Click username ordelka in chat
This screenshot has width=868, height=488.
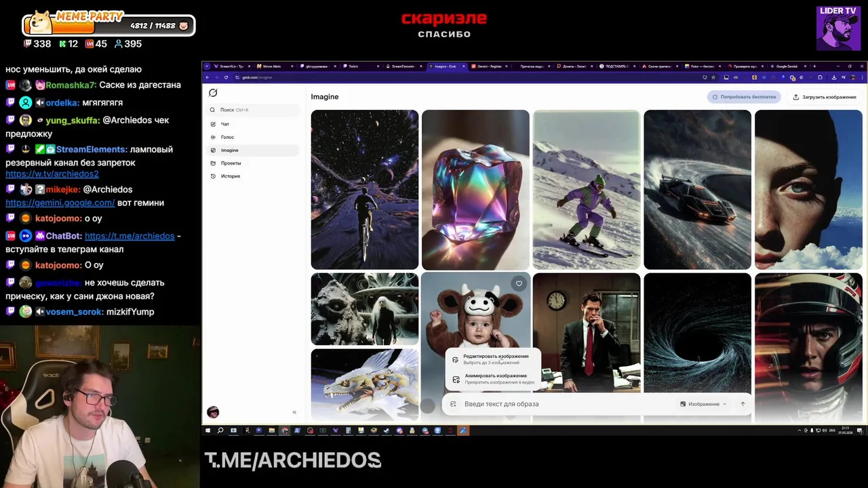[64, 102]
